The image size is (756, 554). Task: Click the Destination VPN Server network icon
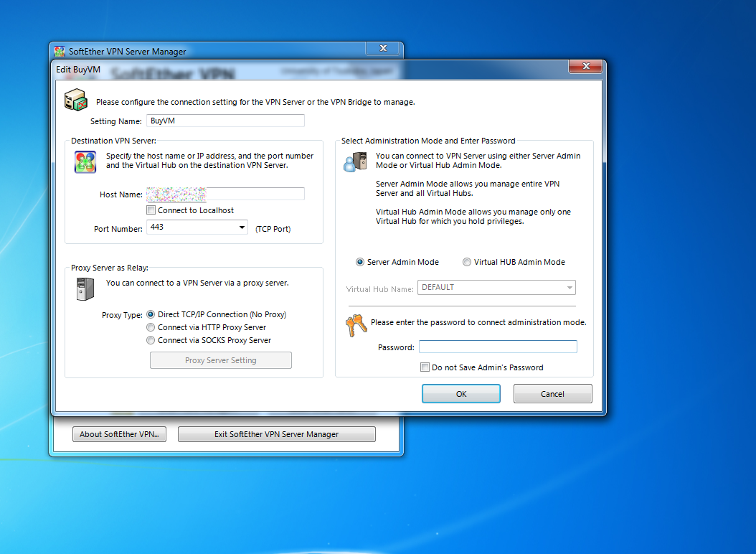point(85,162)
